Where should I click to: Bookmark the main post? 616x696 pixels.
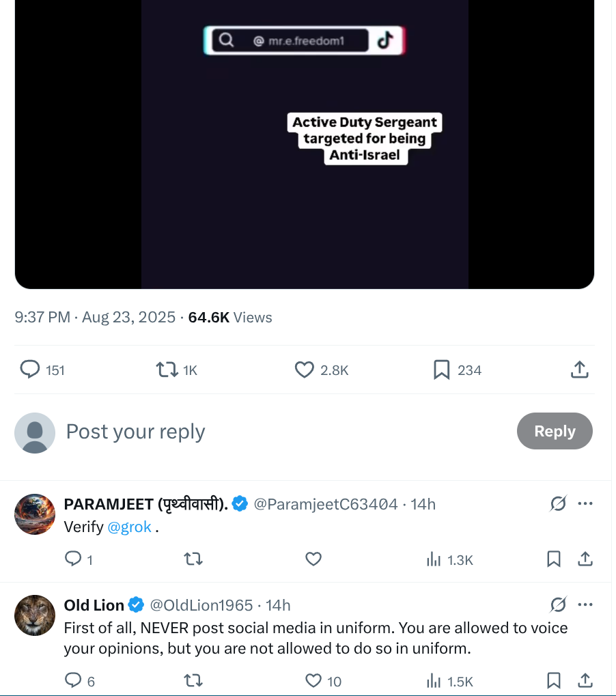(x=442, y=370)
